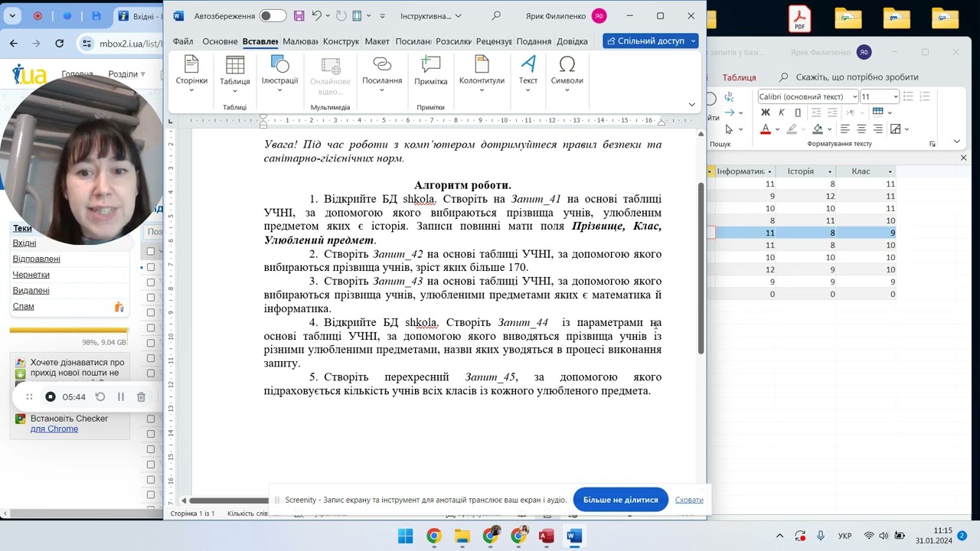Click the Redo button in Word

point(341,16)
